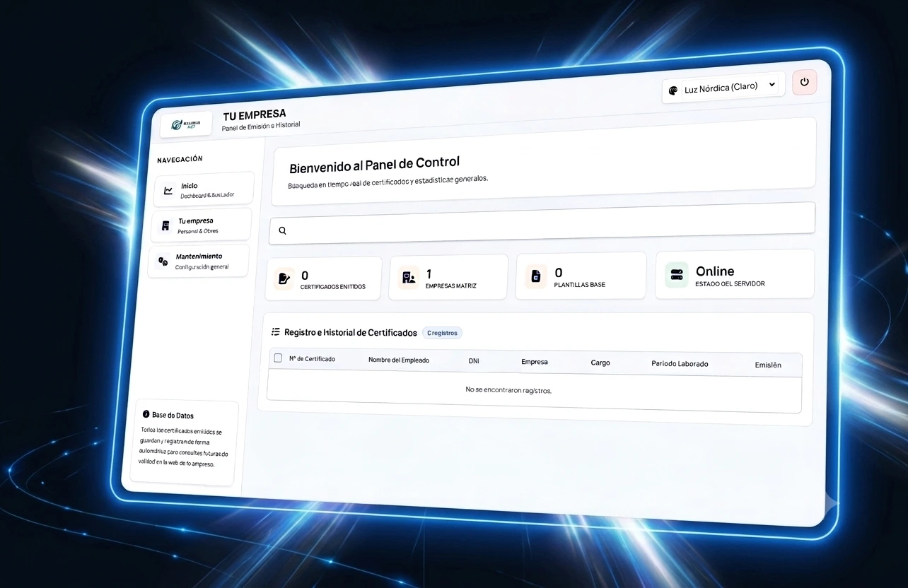Go to the Inicio dashboard section
908x588 pixels.
204,189
